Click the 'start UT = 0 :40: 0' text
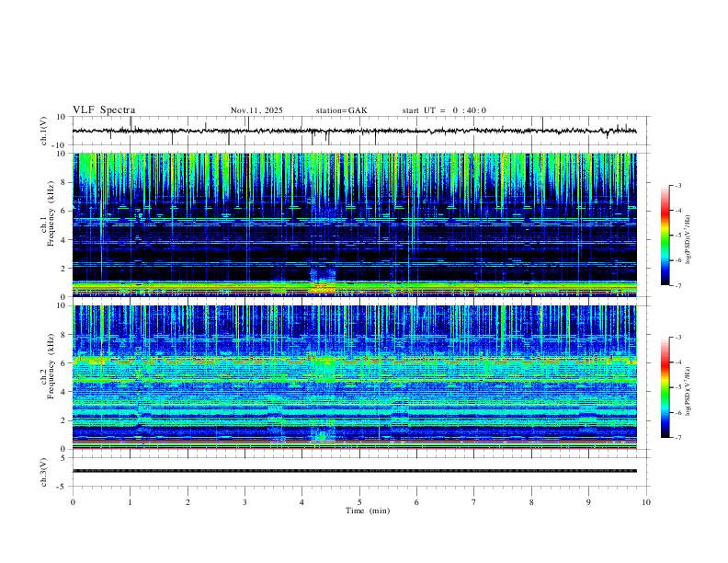The width and height of the screenshot is (728, 563). (x=444, y=110)
